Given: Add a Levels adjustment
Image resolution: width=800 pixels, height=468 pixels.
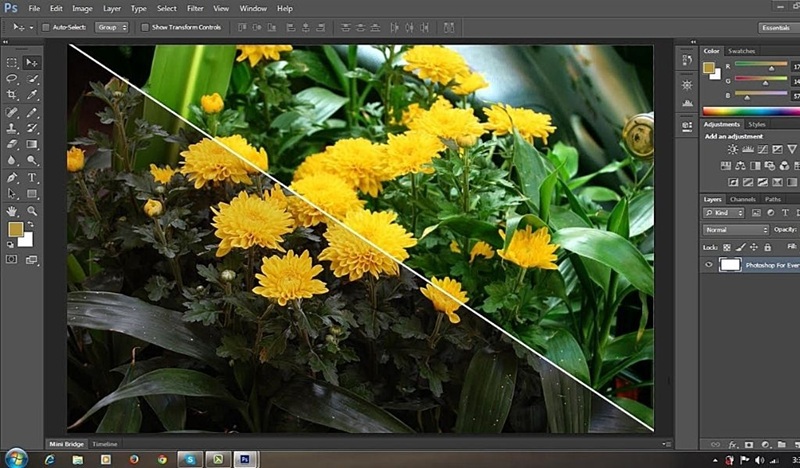Looking at the screenshot, I should [748, 149].
